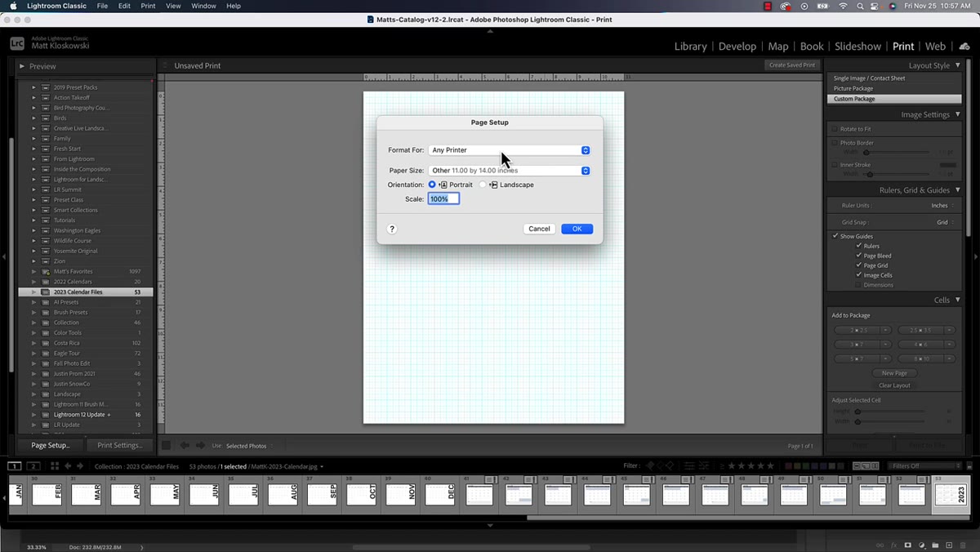Collapse the filmstrip with bottom arrow
Viewport: 980px width, 552px height.
pos(490,525)
